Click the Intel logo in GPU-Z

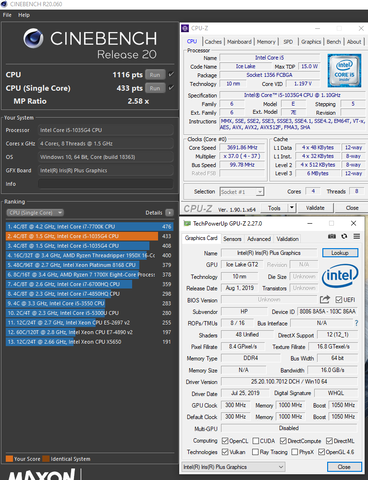pyautogui.click(x=340, y=276)
